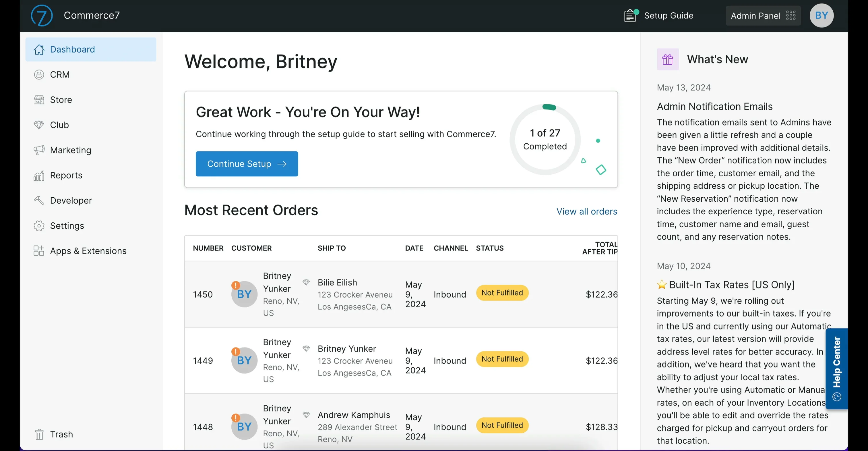Open Settings via the gear icon
This screenshot has width=868, height=451.
click(x=39, y=226)
